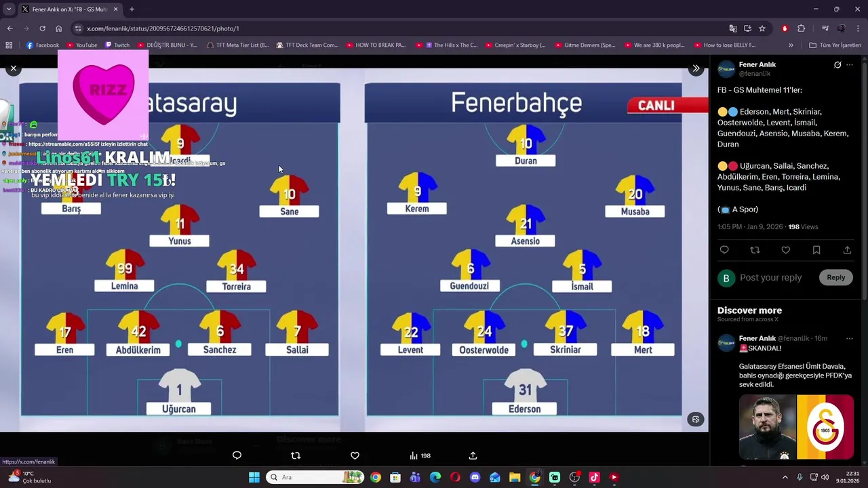The image size is (868, 488).
Task: Show hidden system tray icons
Action: pos(785,477)
